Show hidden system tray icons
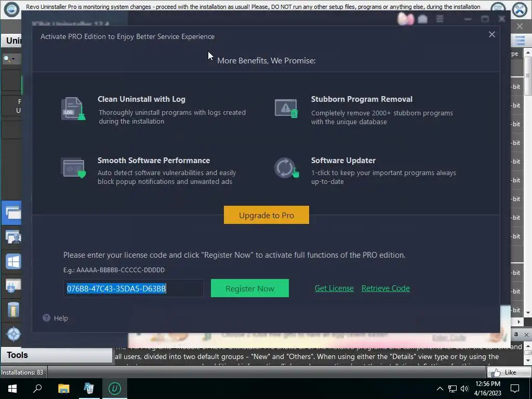Viewport: 532px width, 399px height. (x=440, y=389)
